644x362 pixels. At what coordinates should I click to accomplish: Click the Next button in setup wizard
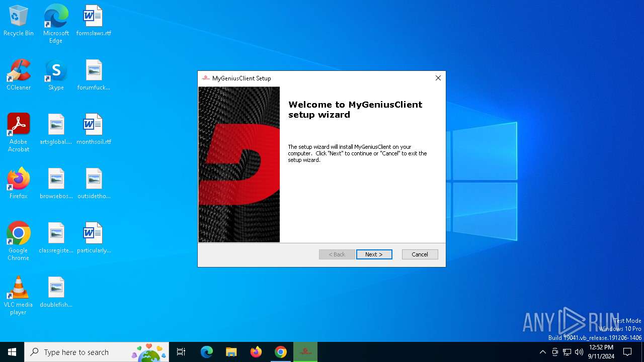pyautogui.click(x=374, y=254)
